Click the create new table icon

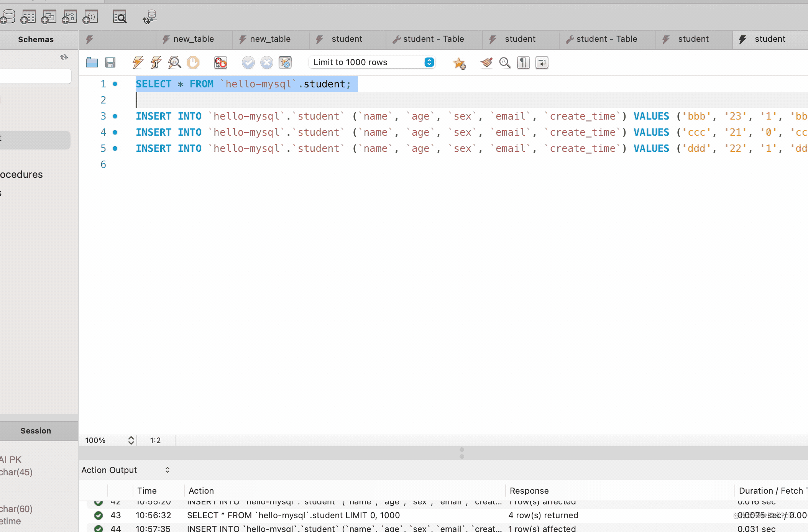tap(28, 16)
